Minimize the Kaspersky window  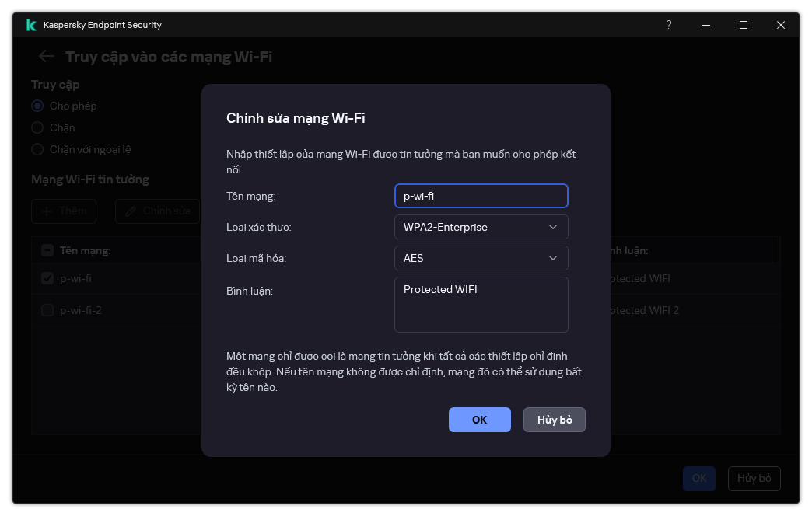tap(705, 25)
